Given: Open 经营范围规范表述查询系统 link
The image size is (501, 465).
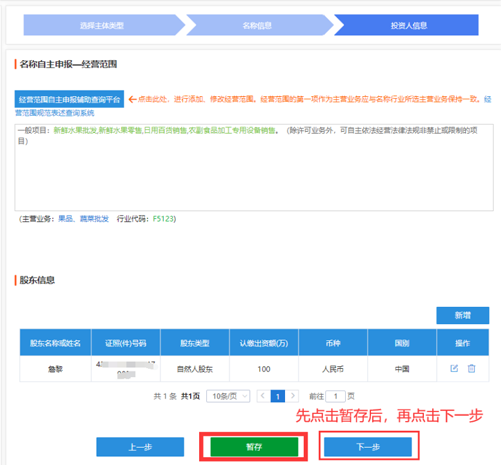Looking at the screenshot, I should coord(55,113).
